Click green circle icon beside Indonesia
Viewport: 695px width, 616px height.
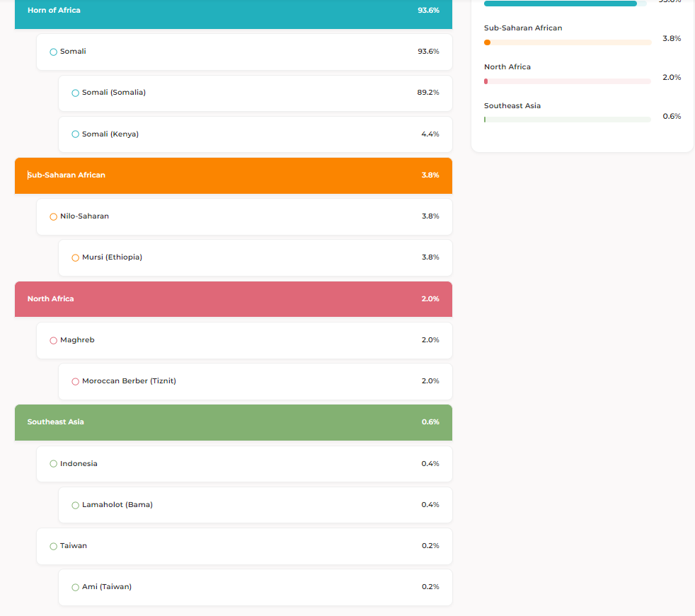(53, 464)
